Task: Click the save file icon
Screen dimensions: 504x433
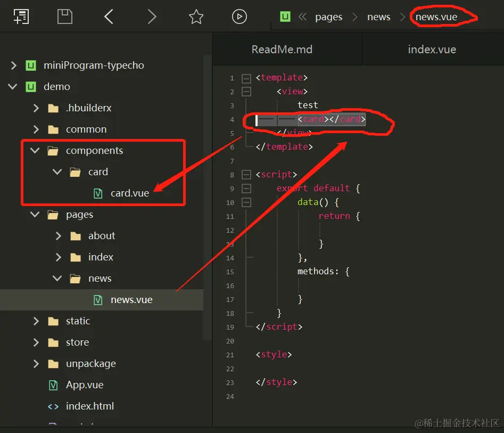Action: [x=64, y=17]
